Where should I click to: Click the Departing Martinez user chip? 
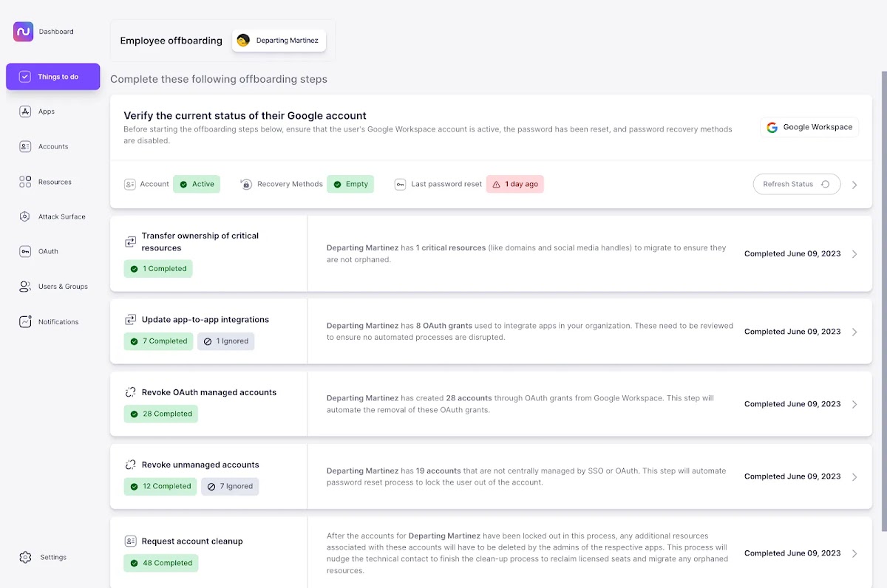point(279,41)
